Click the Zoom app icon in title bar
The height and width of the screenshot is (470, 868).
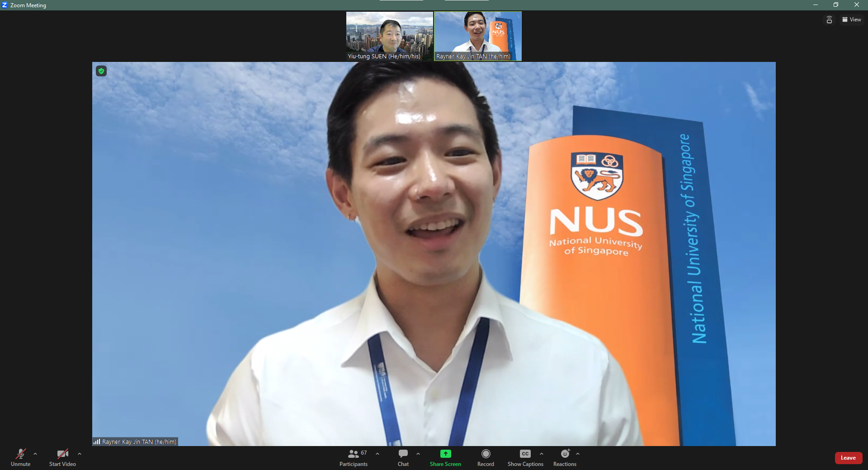5,5
